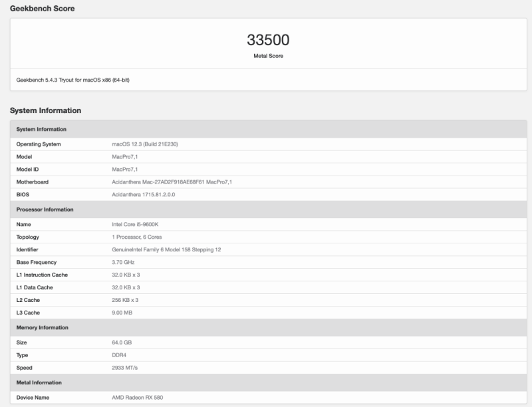Click the 'Acidanthera Mac-27AD2F918AE68F61 MacPro7,1' value
Screen dimensions: 532x407
pos(172,182)
